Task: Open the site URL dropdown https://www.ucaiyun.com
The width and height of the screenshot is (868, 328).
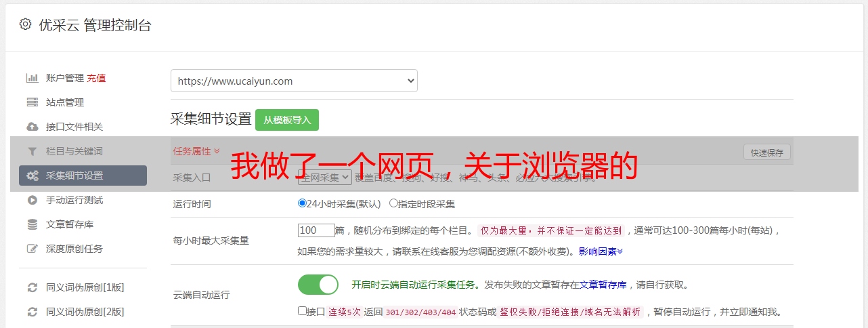Action: pos(294,81)
